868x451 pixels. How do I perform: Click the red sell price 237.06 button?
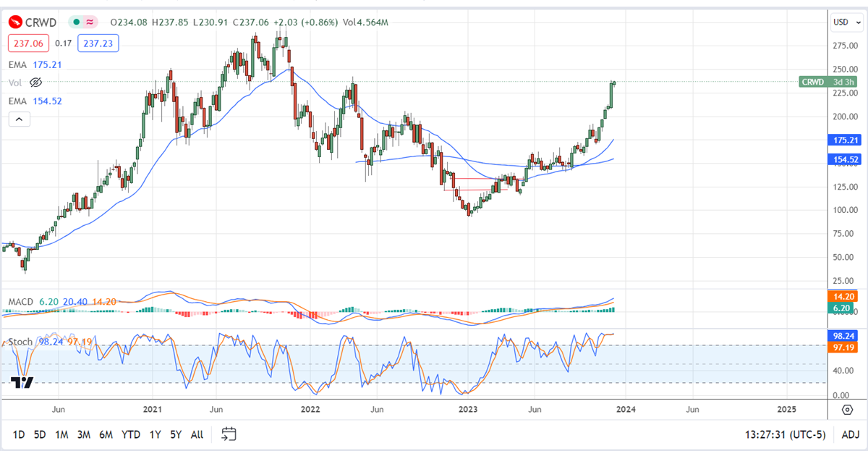28,43
